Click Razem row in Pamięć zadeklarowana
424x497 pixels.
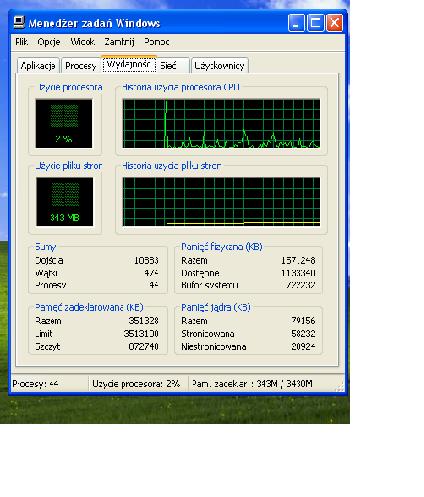tap(97, 321)
